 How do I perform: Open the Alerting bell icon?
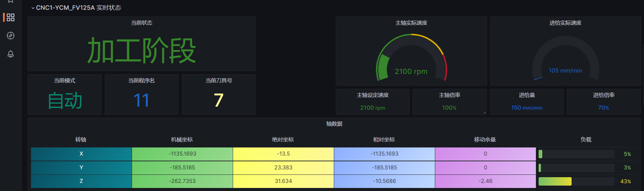(10, 54)
